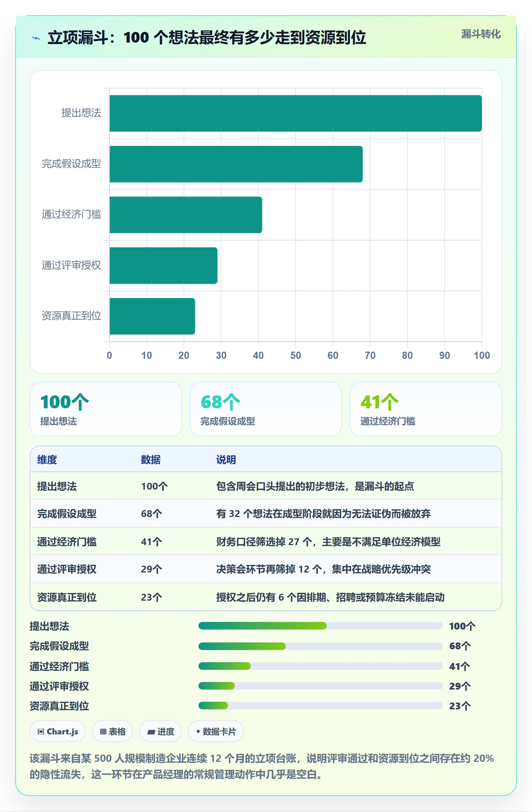The image size is (532, 812).
Task: Click the 通过评审授权 bar in the chart
Action: [163, 266]
